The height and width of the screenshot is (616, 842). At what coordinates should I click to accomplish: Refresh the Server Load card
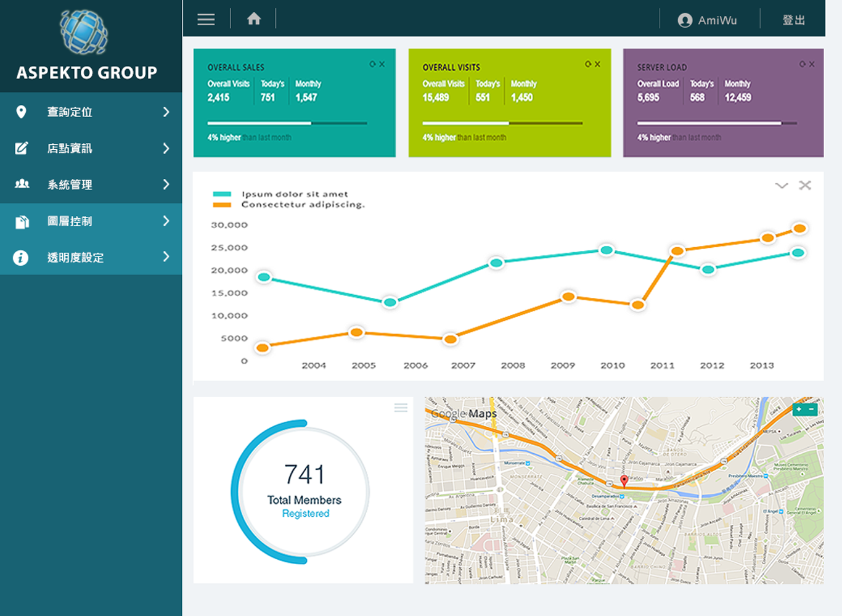click(x=802, y=64)
